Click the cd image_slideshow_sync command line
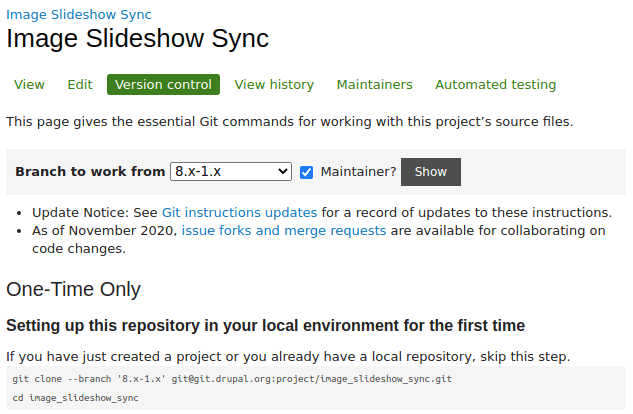 point(75,398)
